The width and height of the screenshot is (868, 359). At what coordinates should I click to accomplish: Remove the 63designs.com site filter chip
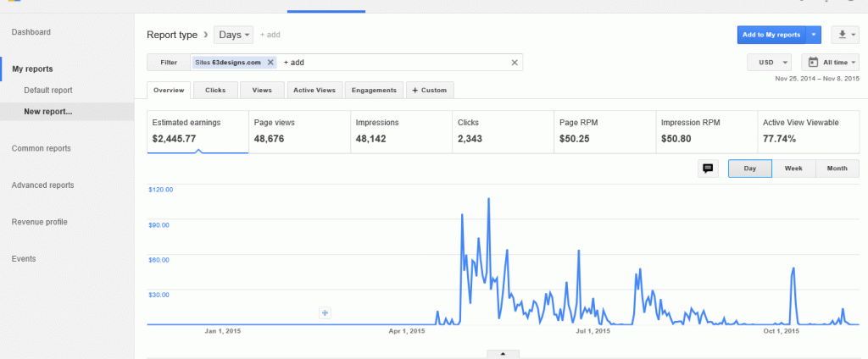click(x=270, y=63)
